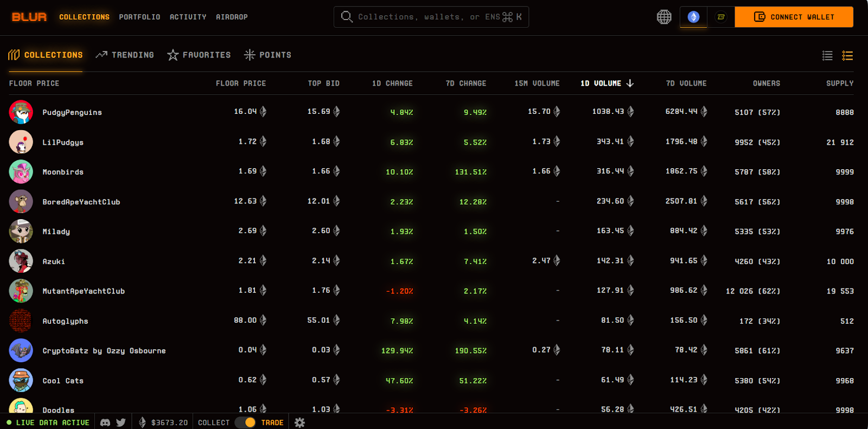Sort by 1D Change column
The height and width of the screenshot is (429, 868).
coord(392,84)
